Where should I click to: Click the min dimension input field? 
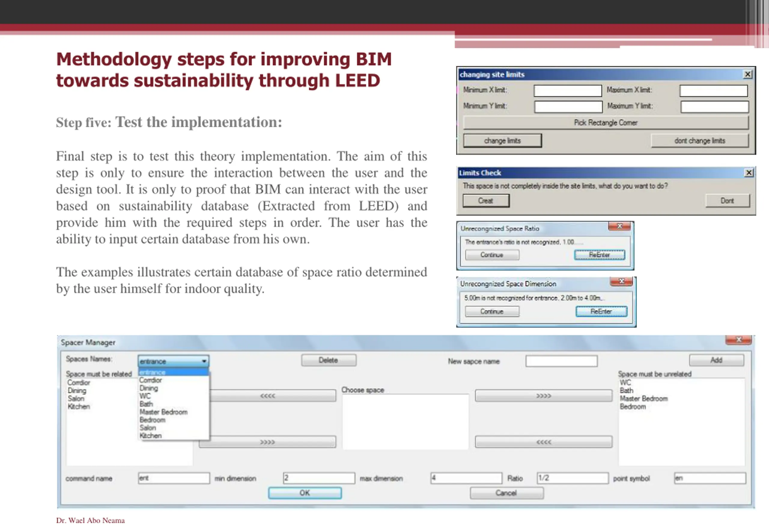tap(319, 478)
